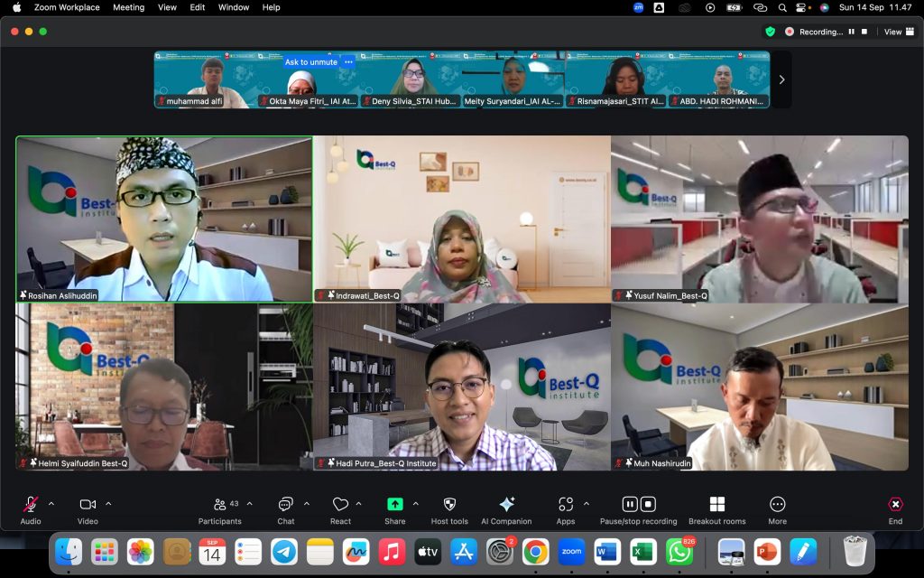Open the Meeting menu in menu bar
The width and height of the screenshot is (924, 578).
[128, 7]
